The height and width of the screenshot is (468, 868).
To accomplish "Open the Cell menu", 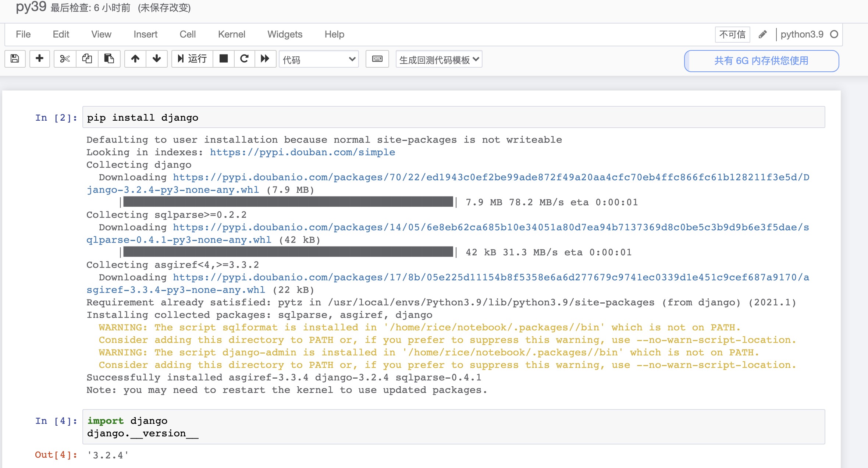I will pos(188,34).
